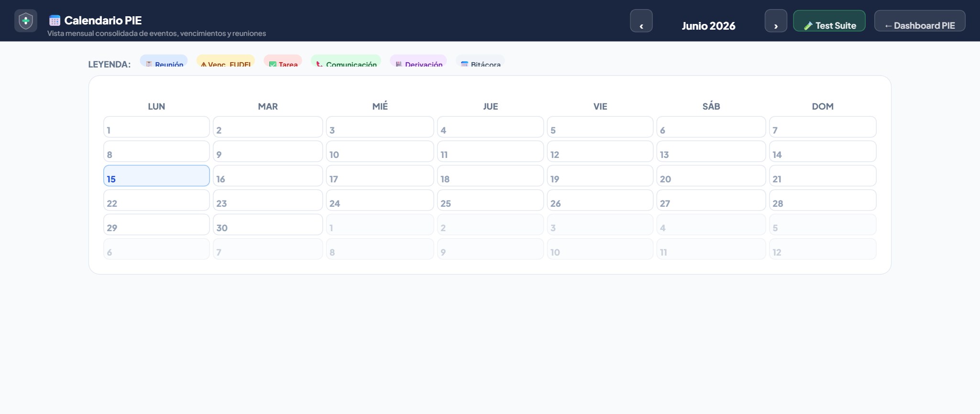This screenshot has width=980, height=414.
Task: Select June 13 day cell
Action: click(x=711, y=151)
